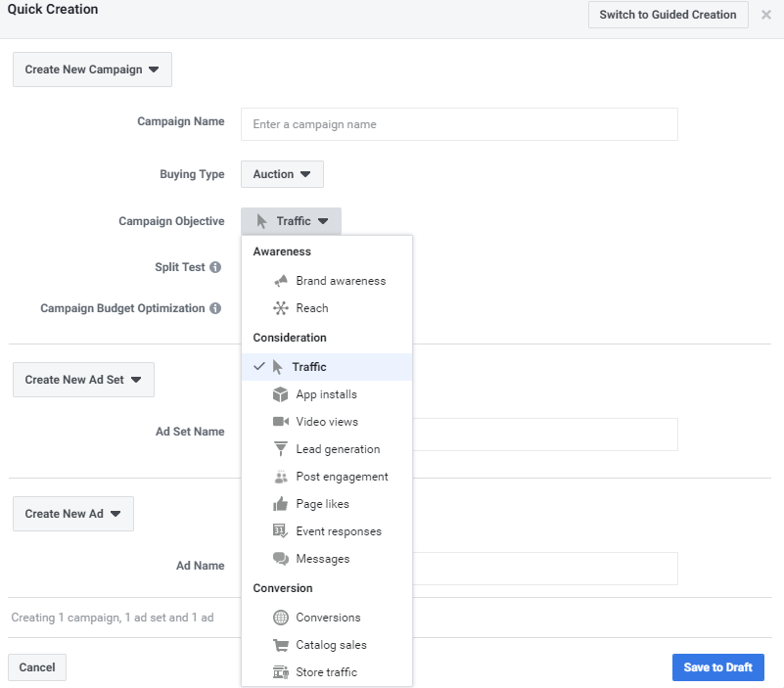Choose Reach objective
The image size is (784, 688).
[327, 308]
